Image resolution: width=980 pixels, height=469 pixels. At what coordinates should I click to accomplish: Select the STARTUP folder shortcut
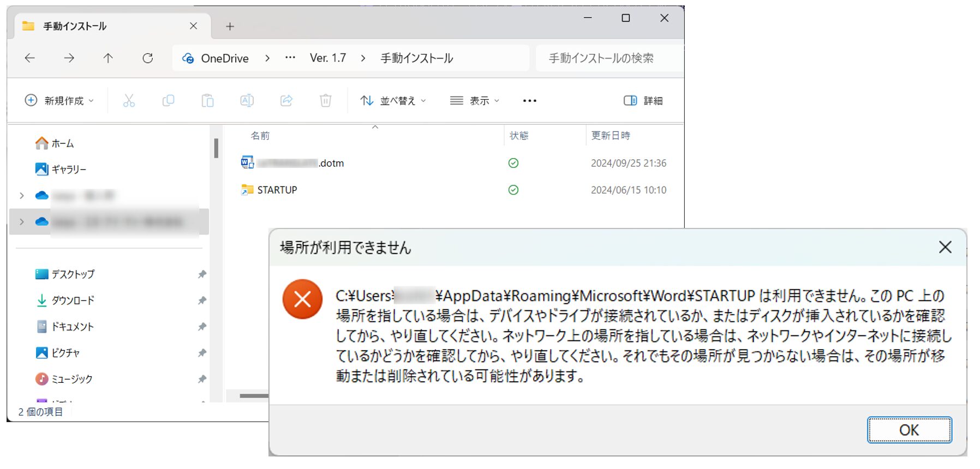tap(277, 190)
